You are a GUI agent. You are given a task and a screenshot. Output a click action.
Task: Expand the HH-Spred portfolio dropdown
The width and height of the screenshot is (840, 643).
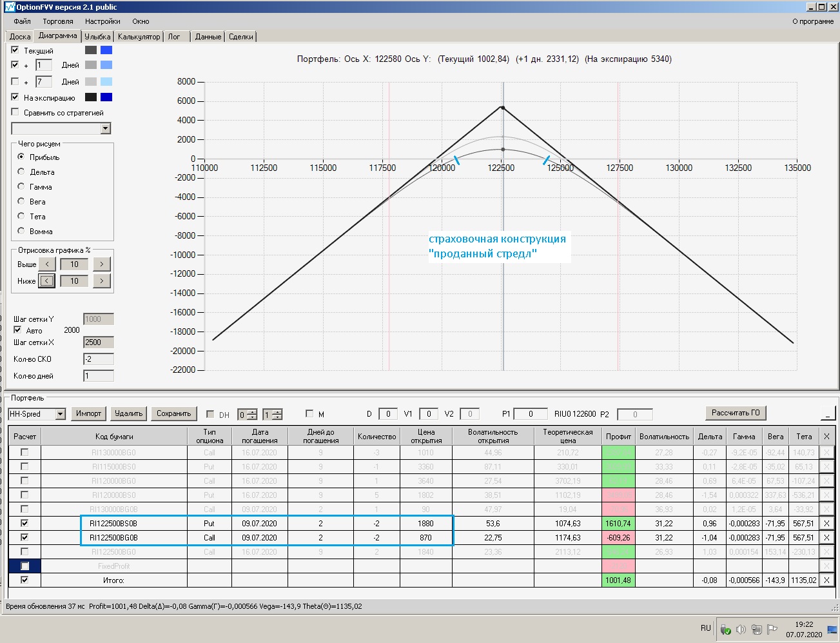click(x=61, y=414)
